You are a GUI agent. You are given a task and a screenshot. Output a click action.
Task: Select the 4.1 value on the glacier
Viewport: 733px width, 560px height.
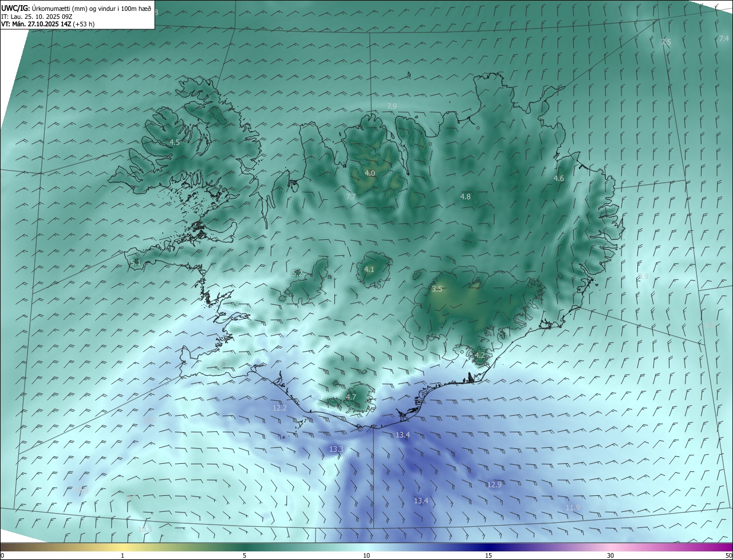tap(369, 269)
